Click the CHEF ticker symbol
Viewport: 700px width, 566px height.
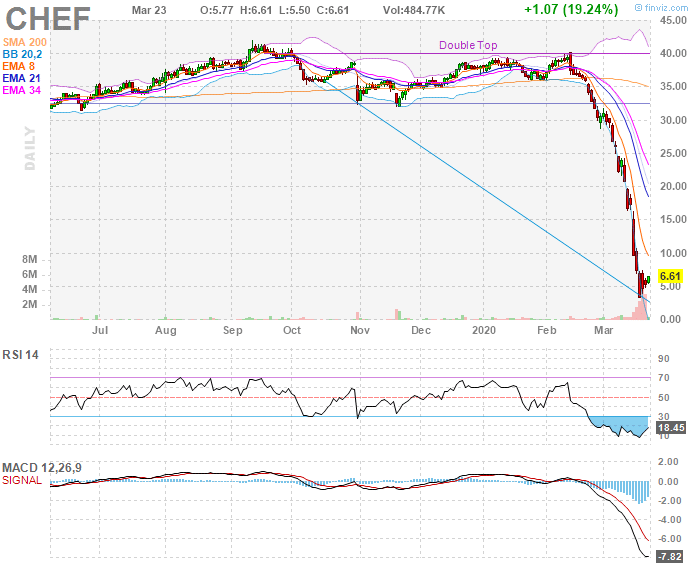pos(48,19)
